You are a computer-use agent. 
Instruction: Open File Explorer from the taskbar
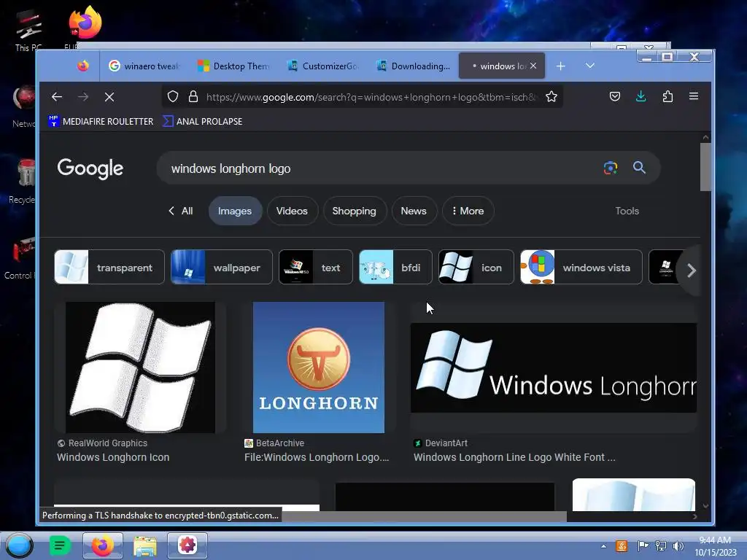pos(145,545)
